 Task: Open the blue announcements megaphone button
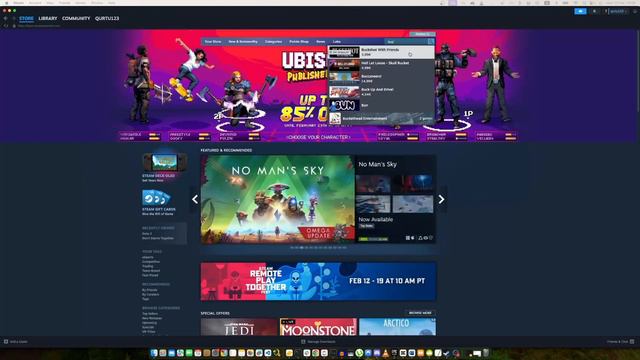tap(580, 11)
